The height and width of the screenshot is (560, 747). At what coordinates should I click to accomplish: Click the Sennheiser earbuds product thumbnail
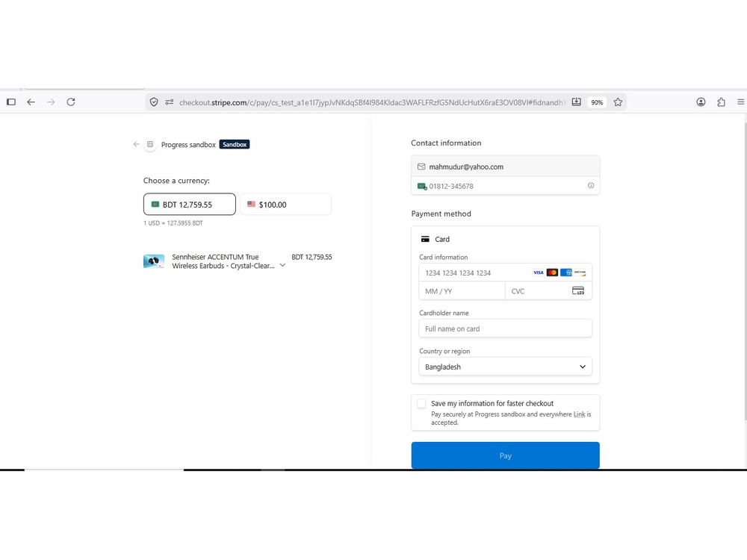[154, 261]
